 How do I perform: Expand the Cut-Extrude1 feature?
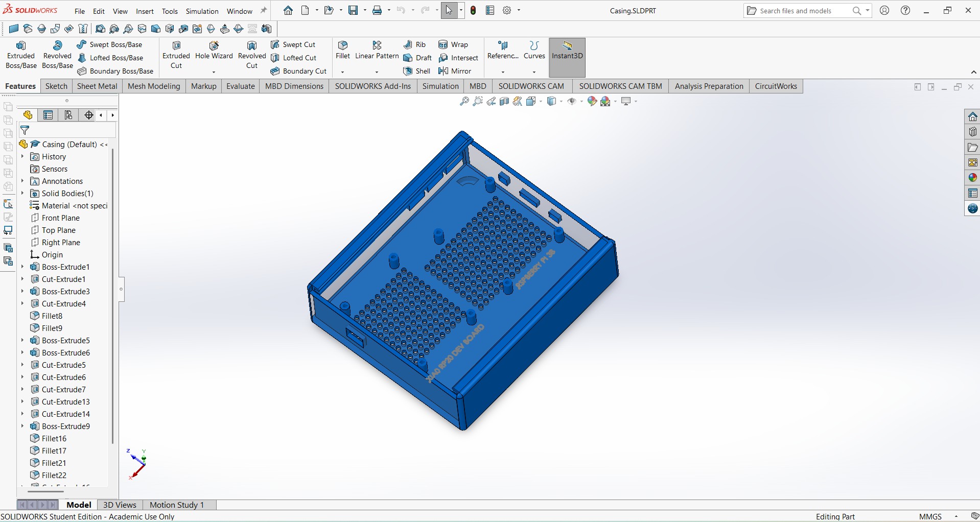click(x=22, y=279)
